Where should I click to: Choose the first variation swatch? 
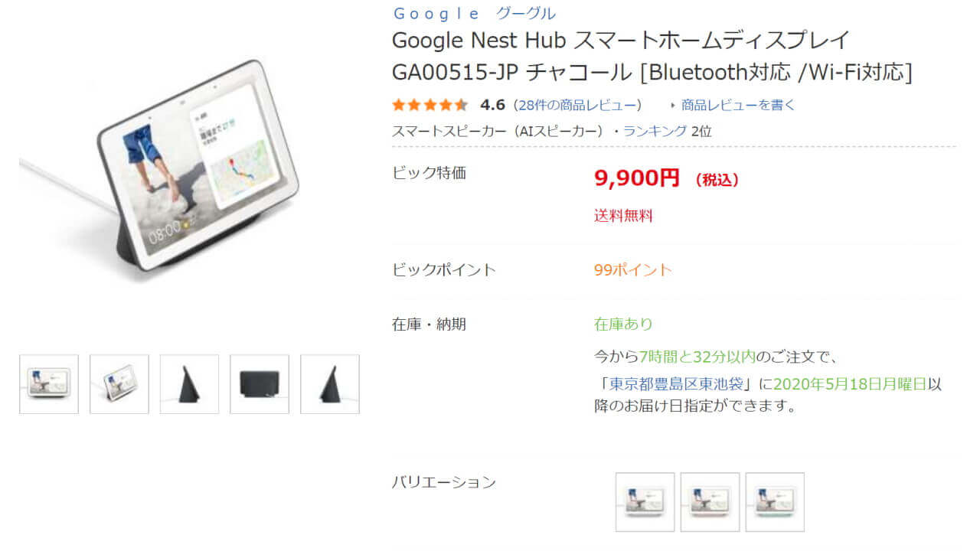[x=645, y=502]
